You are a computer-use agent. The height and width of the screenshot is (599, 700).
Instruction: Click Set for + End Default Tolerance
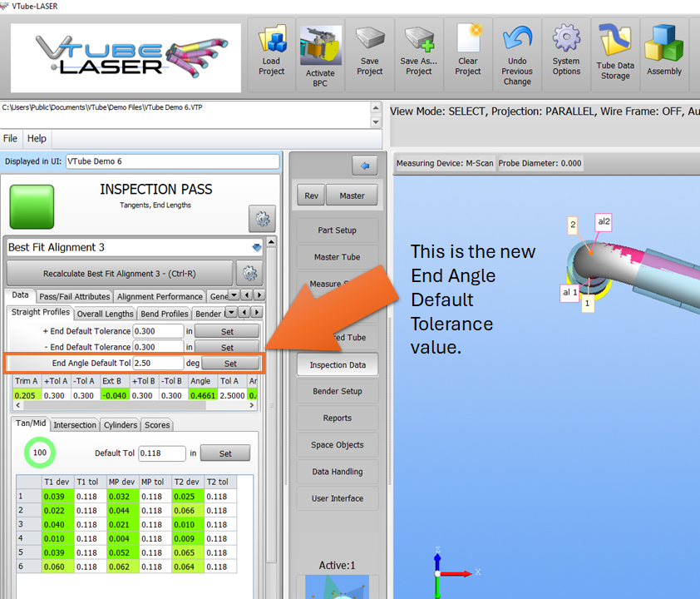point(227,331)
